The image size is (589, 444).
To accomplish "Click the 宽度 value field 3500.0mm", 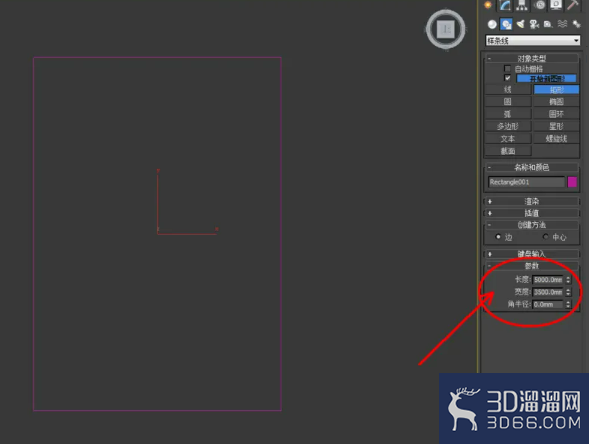I will [548, 292].
